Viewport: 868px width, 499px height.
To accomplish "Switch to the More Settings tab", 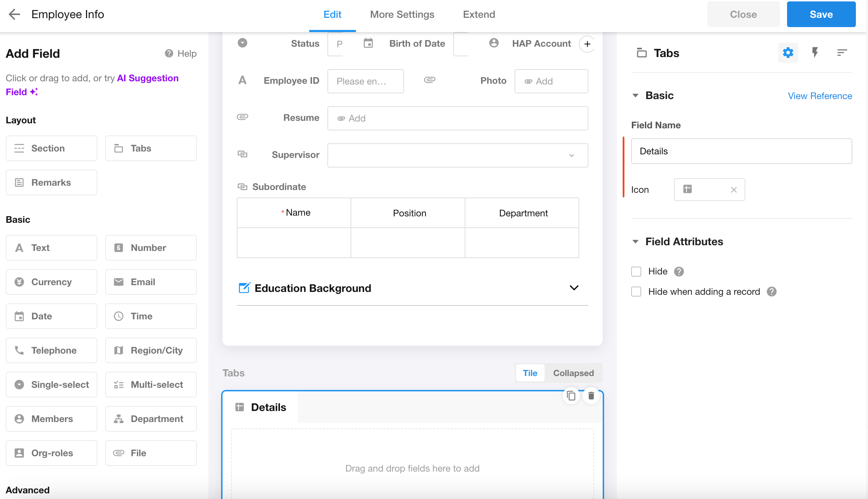I will [x=402, y=14].
